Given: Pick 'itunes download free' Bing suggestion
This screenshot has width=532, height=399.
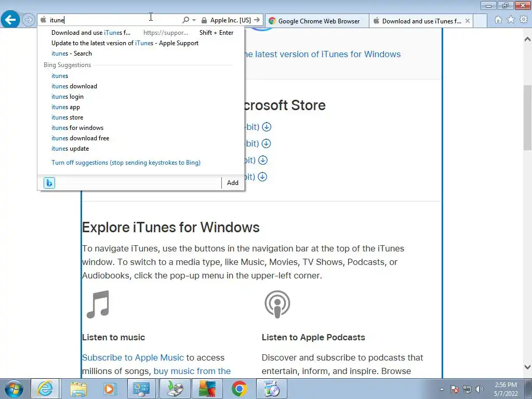Looking at the screenshot, I should click(x=140, y=138).
